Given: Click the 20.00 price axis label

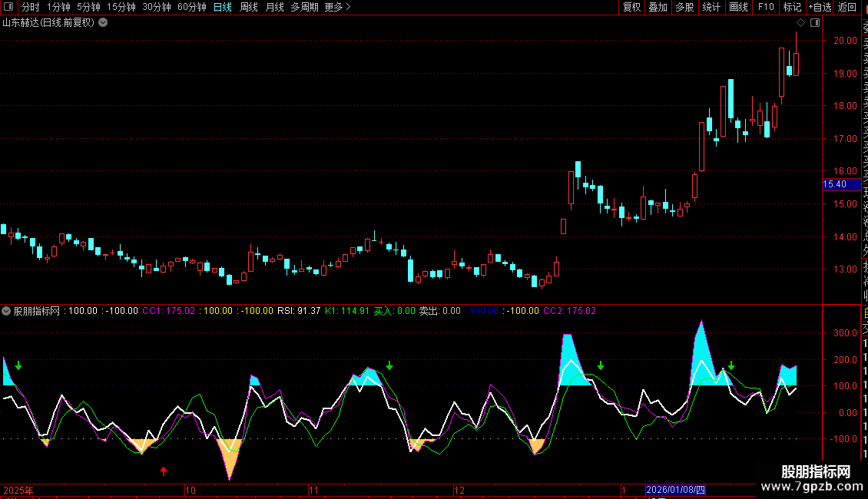Looking at the screenshot, I should pos(845,41).
